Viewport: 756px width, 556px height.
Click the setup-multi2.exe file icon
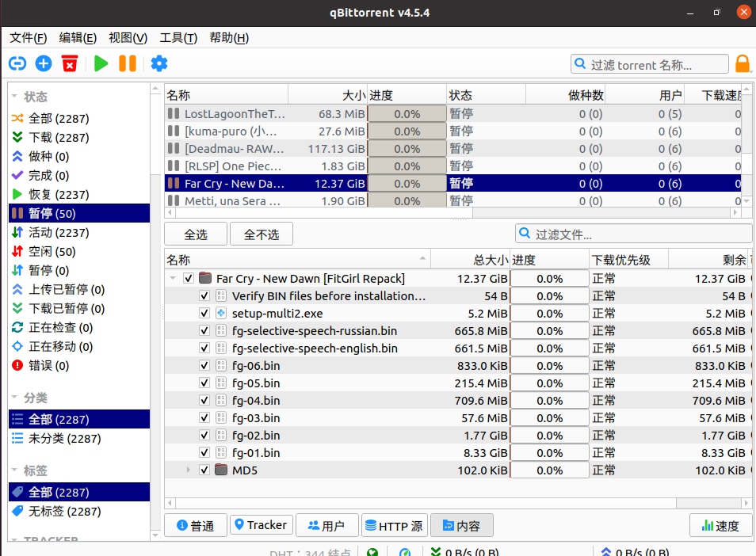221,313
